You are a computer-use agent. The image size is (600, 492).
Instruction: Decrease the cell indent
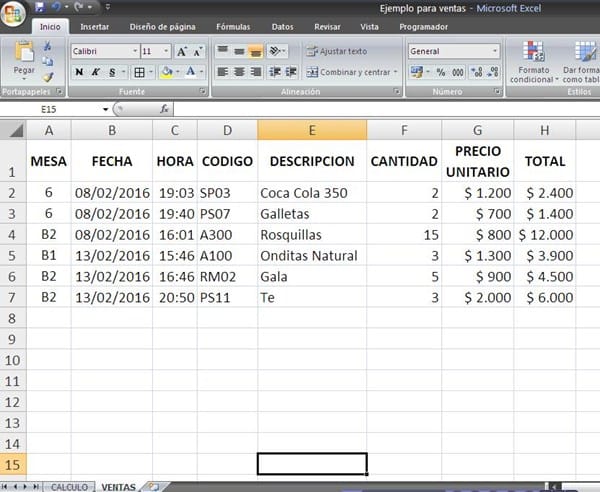pyautogui.click(x=275, y=72)
